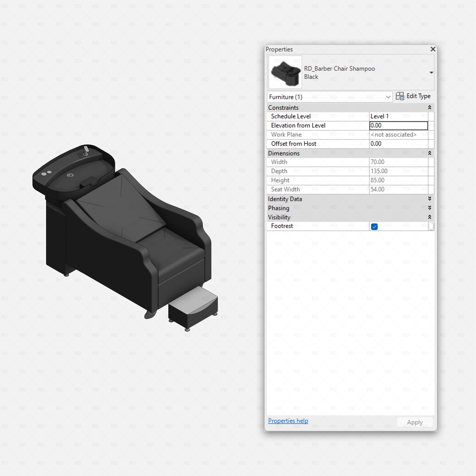Collapse the Constraints section
Screen dimensions: 476x476
(429, 107)
